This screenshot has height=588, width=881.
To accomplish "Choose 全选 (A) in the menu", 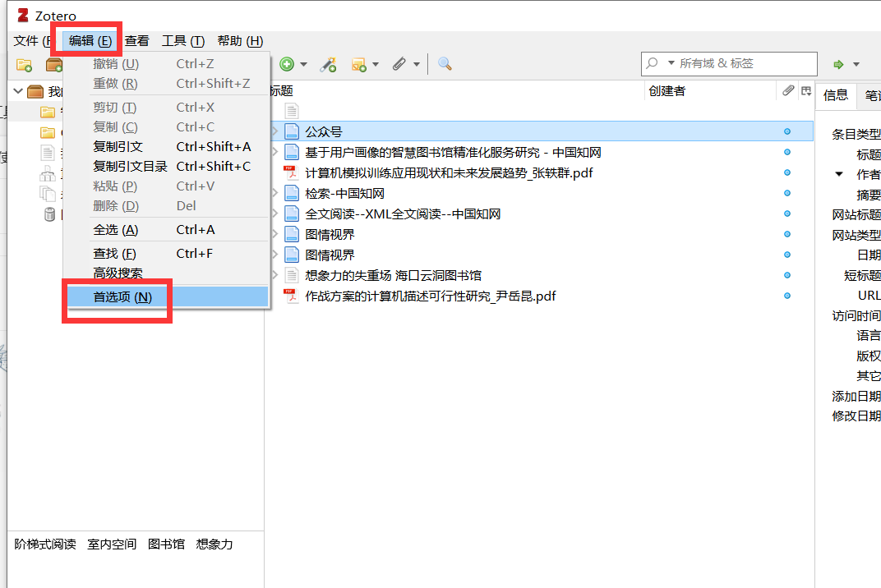I will click(x=168, y=230).
